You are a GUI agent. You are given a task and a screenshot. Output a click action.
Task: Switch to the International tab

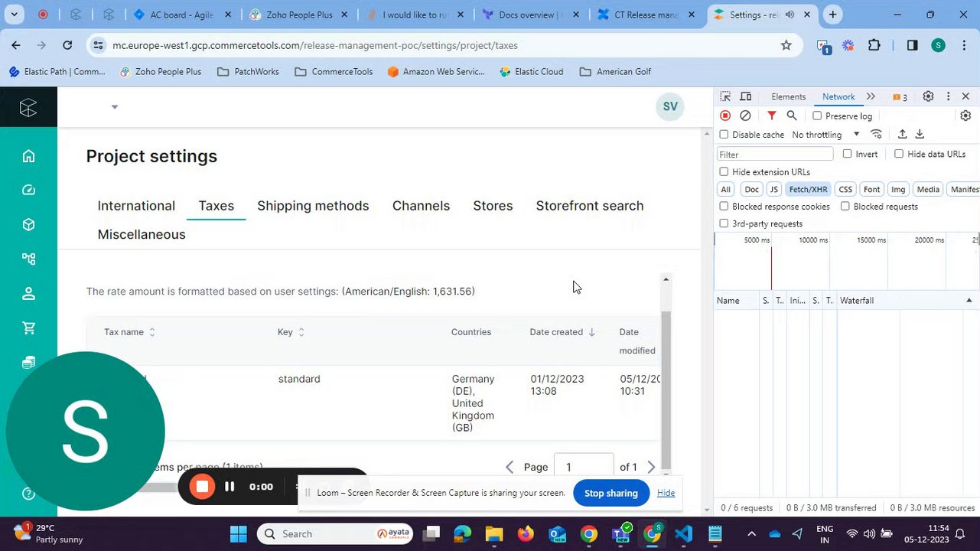pyautogui.click(x=136, y=206)
